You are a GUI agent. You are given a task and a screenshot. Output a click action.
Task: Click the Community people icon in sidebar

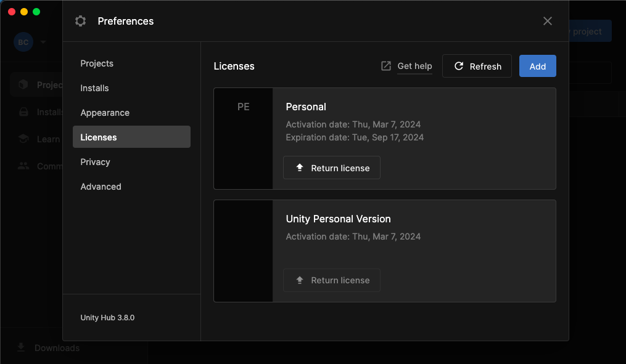click(23, 166)
